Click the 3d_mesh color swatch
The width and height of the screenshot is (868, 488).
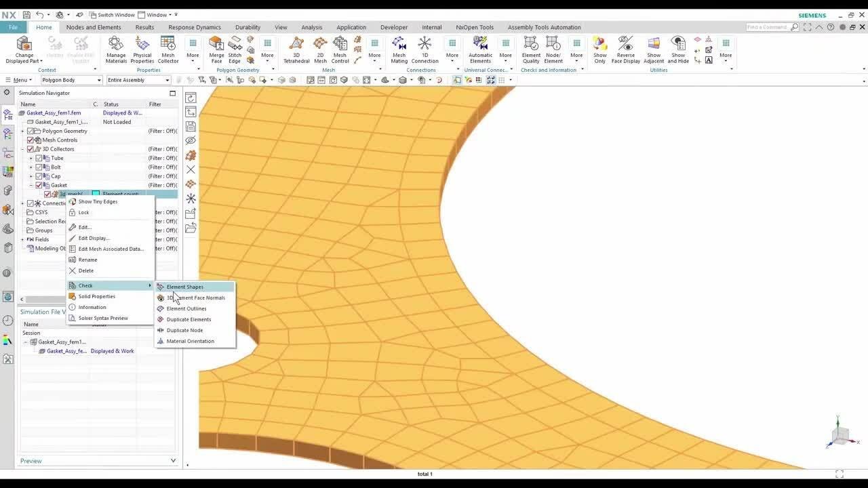(96, 195)
